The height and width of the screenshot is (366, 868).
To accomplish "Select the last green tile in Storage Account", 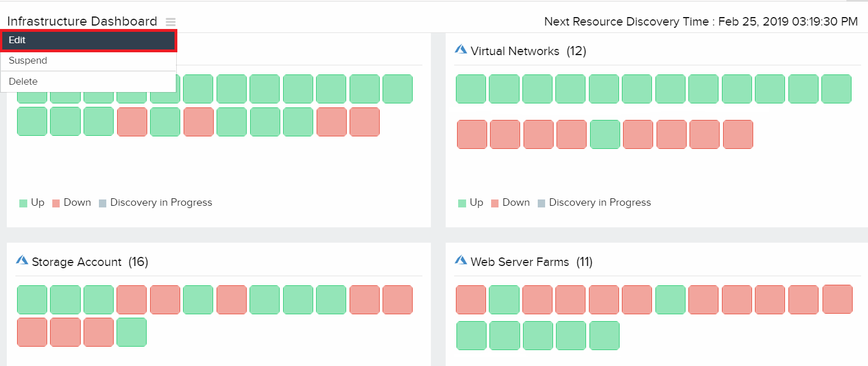I will coord(131,332).
